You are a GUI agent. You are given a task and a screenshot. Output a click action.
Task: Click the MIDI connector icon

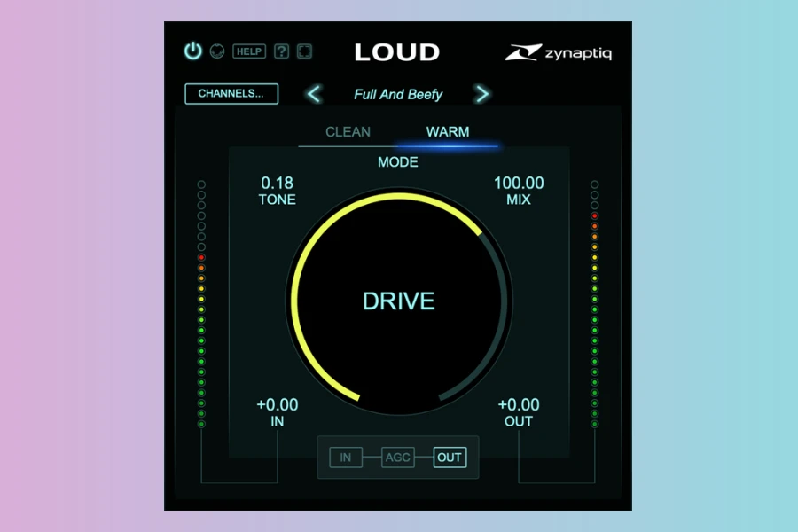tap(217, 51)
